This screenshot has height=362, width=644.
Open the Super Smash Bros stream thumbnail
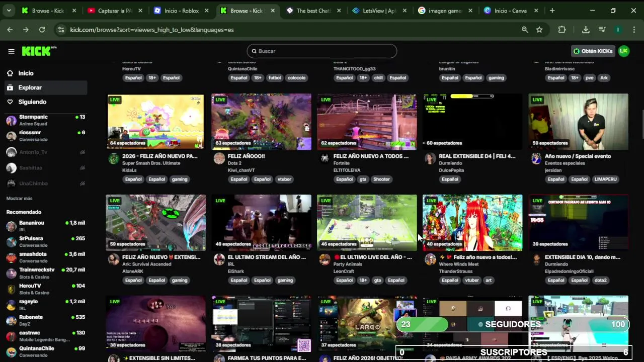click(x=155, y=121)
